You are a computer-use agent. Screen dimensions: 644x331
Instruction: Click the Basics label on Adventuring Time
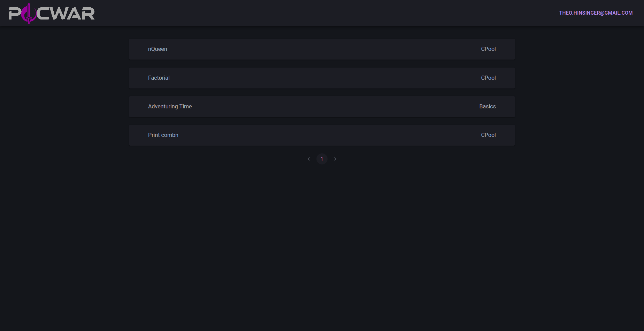point(487,107)
